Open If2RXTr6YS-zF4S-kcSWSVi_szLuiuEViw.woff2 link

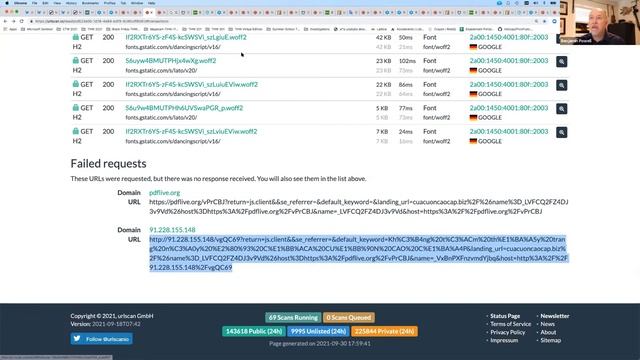coord(192,84)
